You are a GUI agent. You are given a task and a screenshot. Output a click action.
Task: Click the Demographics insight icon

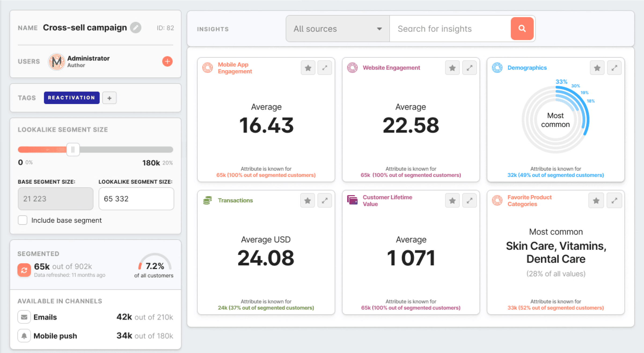pyautogui.click(x=497, y=68)
